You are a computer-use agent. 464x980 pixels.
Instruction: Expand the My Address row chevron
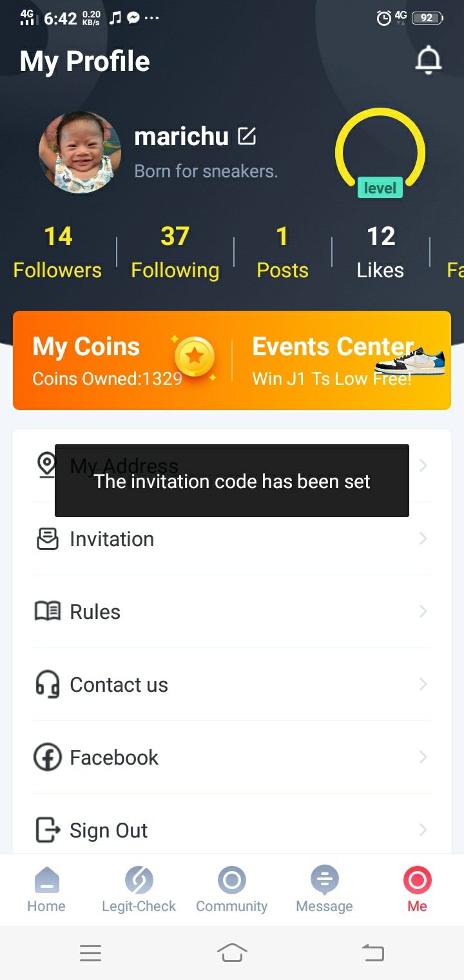tap(423, 465)
